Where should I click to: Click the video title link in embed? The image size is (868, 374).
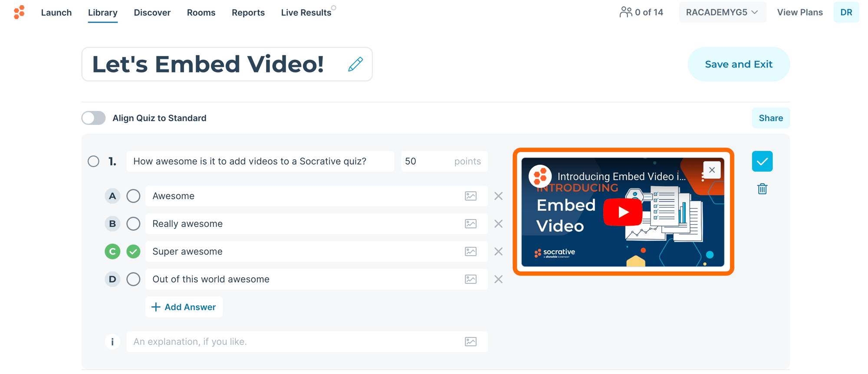point(621,177)
